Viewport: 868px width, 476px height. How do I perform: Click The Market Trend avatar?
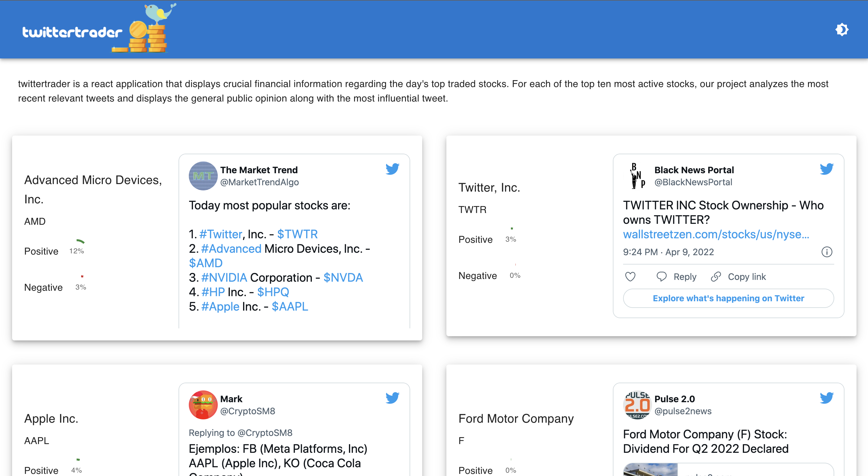point(203,176)
